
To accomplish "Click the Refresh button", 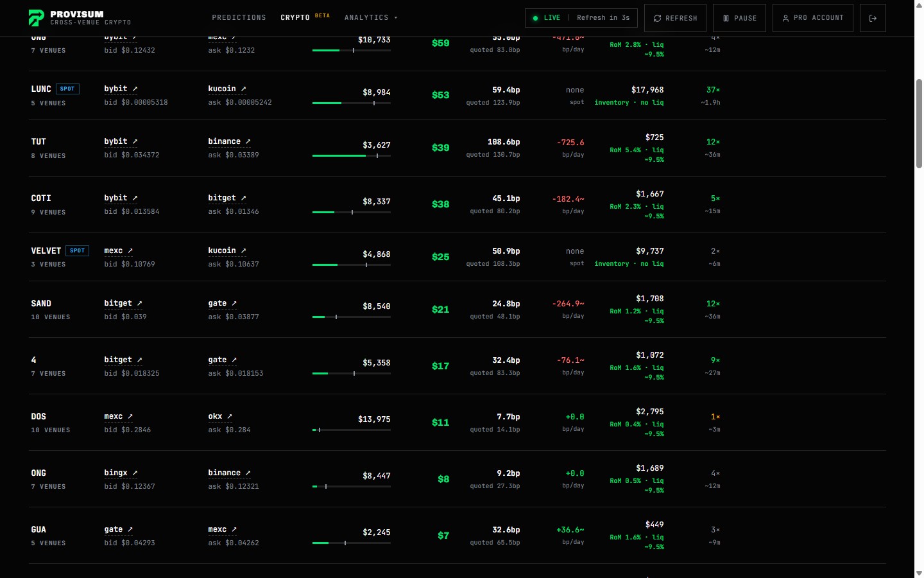I will click(675, 18).
